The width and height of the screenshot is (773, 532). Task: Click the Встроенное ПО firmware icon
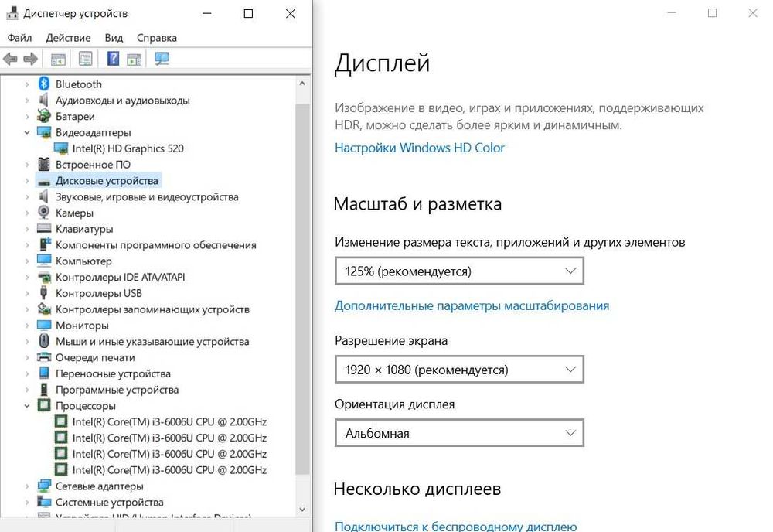click(x=44, y=164)
